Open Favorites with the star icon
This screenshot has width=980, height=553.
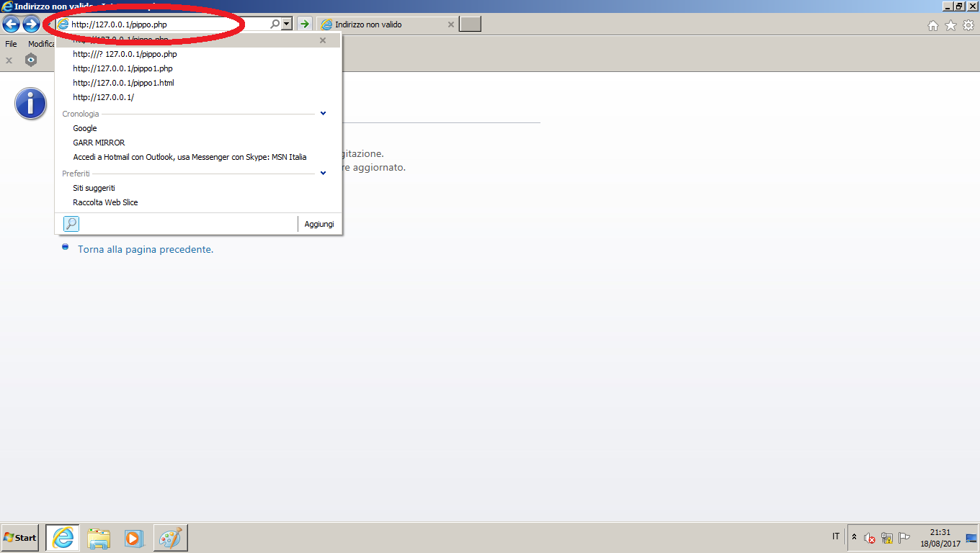(x=950, y=26)
